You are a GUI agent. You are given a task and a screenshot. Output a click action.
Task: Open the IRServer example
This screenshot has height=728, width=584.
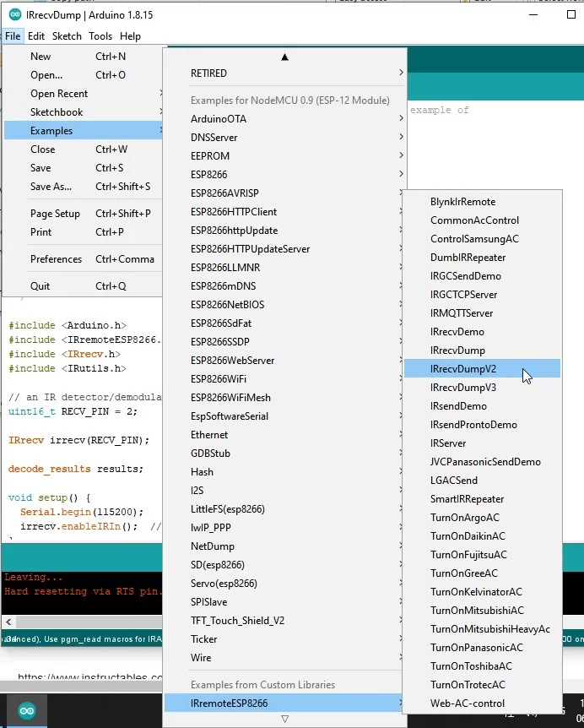point(483,443)
